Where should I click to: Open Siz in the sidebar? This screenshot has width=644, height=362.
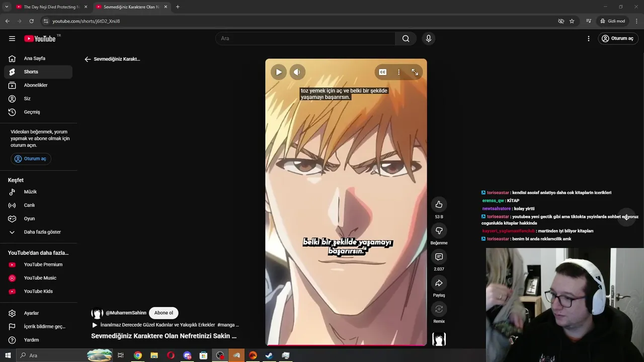[38, 99]
